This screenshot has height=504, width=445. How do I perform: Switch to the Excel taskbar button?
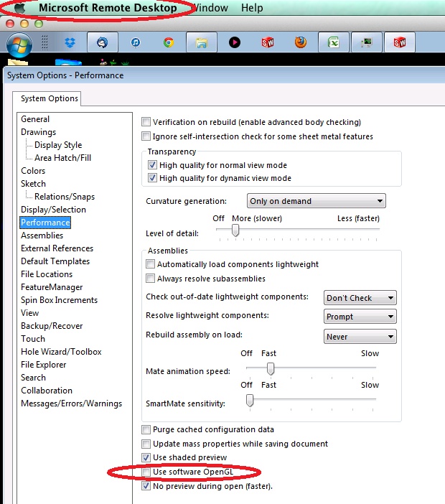[334, 42]
